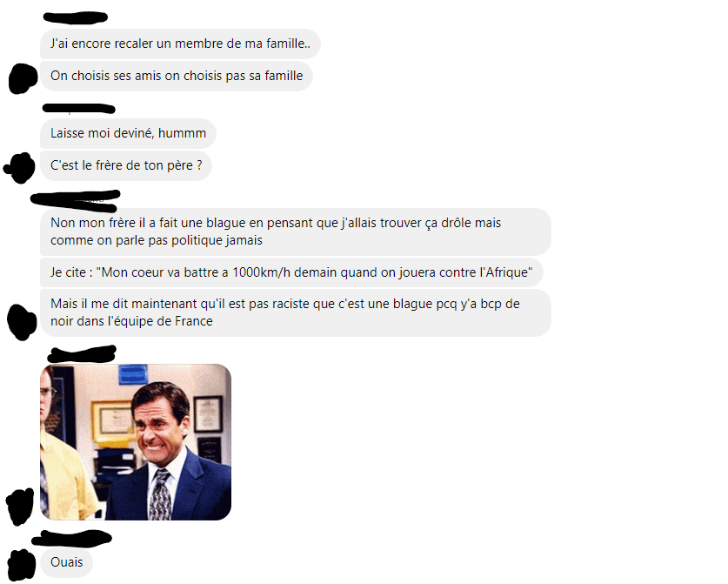728x584 pixels.
Task: Click redacted sender name above 'Non mon frère' message
Action: pyautogui.click(x=75, y=201)
